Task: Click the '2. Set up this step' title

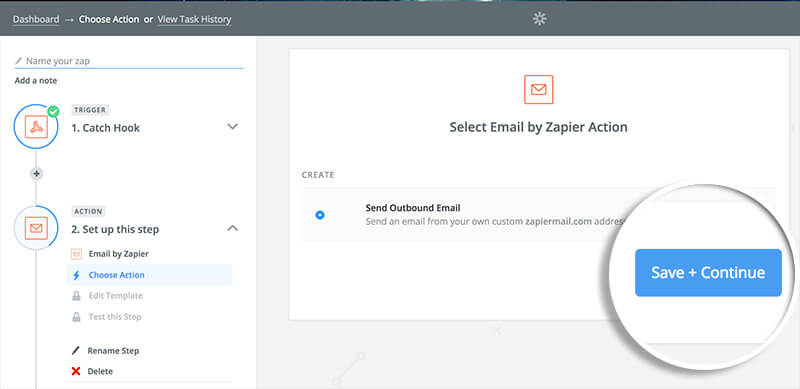Action: click(x=115, y=230)
